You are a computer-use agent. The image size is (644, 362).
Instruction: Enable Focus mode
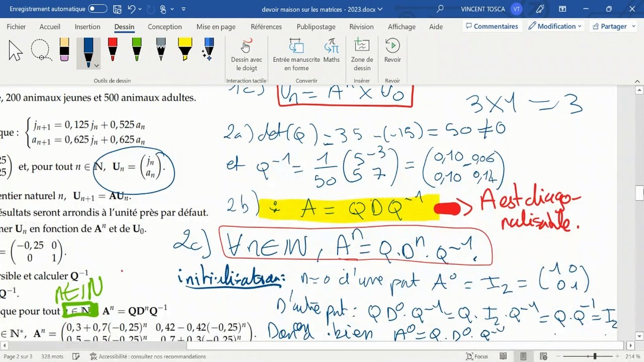[x=477, y=356]
